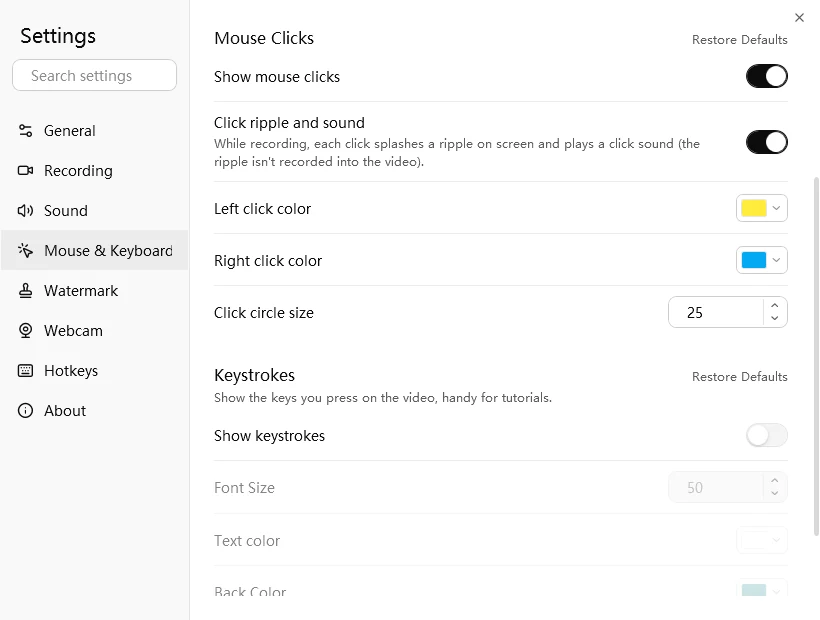Close the Settings window with the X
The image size is (820, 620).
(x=799, y=18)
